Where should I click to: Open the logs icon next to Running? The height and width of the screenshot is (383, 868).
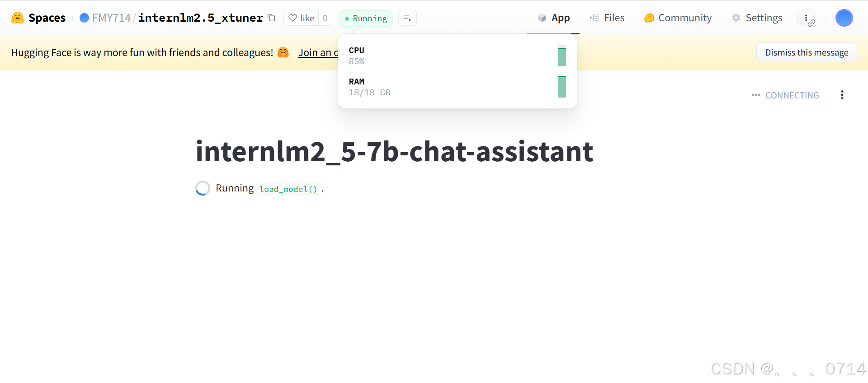407,18
